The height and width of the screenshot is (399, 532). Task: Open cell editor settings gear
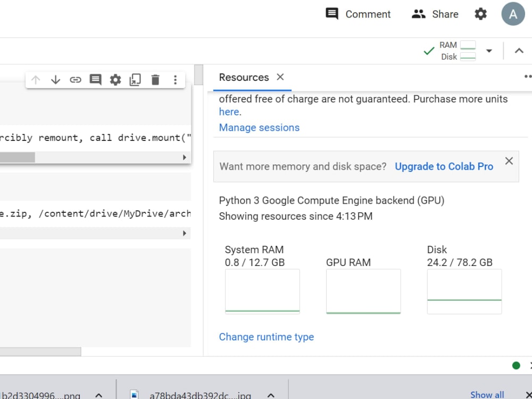pos(115,80)
